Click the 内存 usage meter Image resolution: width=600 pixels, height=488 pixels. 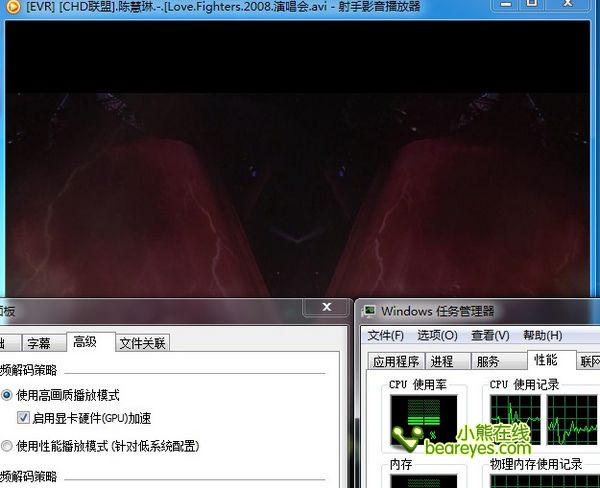[423, 481]
